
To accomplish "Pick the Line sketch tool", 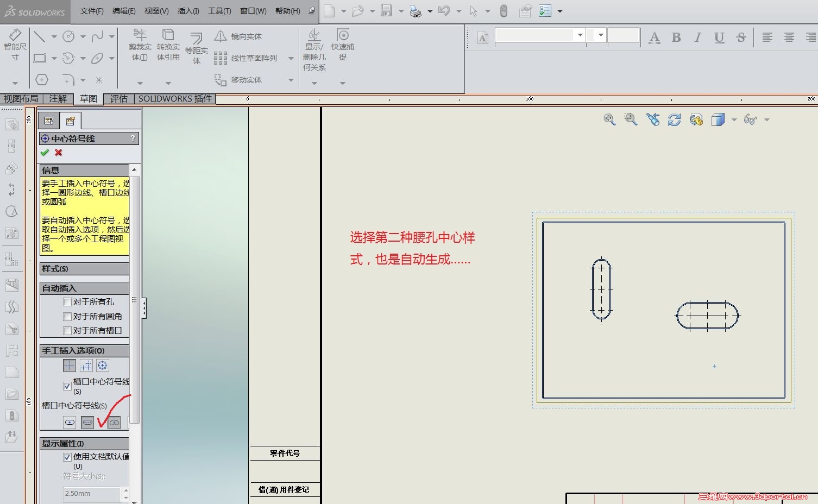I will pos(40,36).
